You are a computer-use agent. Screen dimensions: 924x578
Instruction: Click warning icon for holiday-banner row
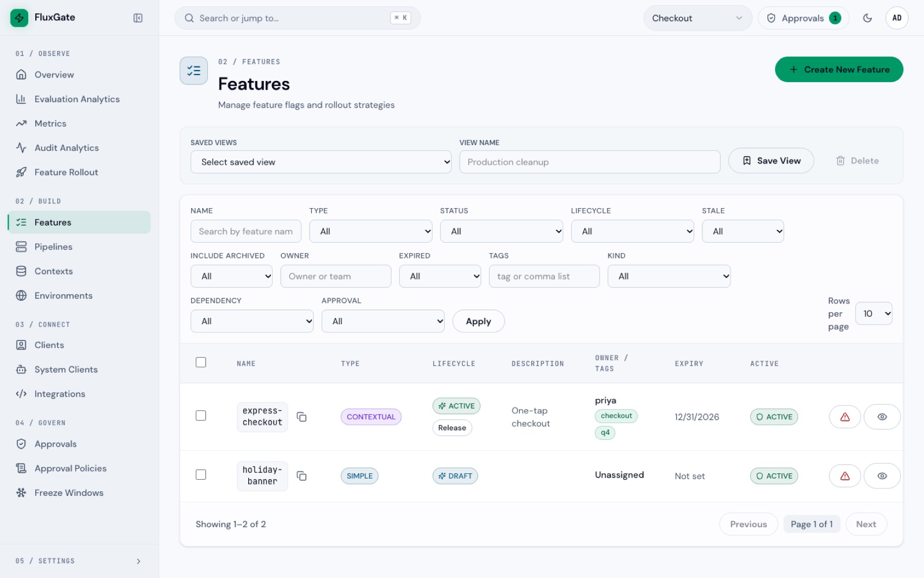point(845,476)
